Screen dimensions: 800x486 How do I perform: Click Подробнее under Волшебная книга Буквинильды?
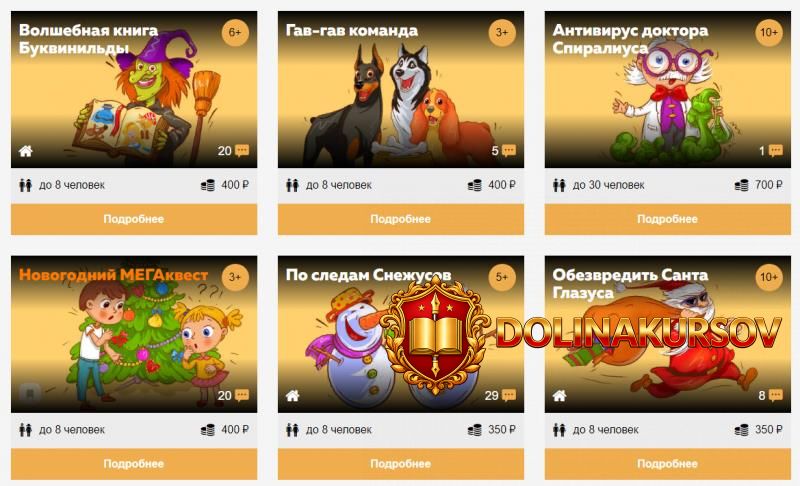[134, 219]
